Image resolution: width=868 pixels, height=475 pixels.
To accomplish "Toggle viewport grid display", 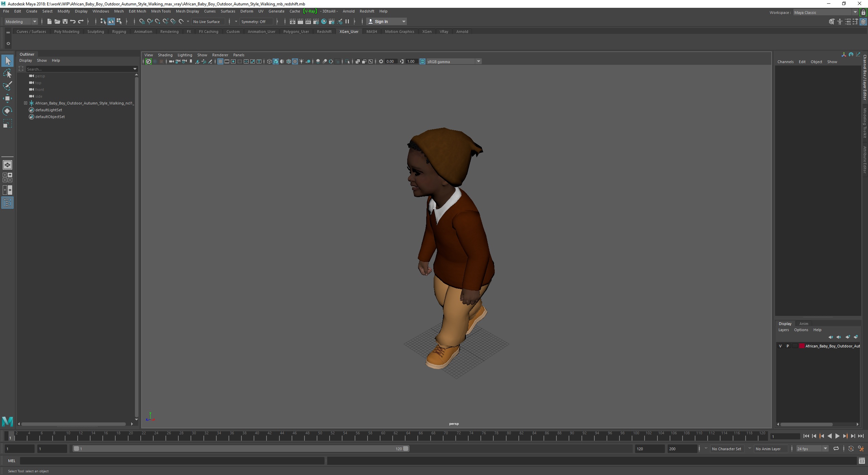I will (220, 61).
